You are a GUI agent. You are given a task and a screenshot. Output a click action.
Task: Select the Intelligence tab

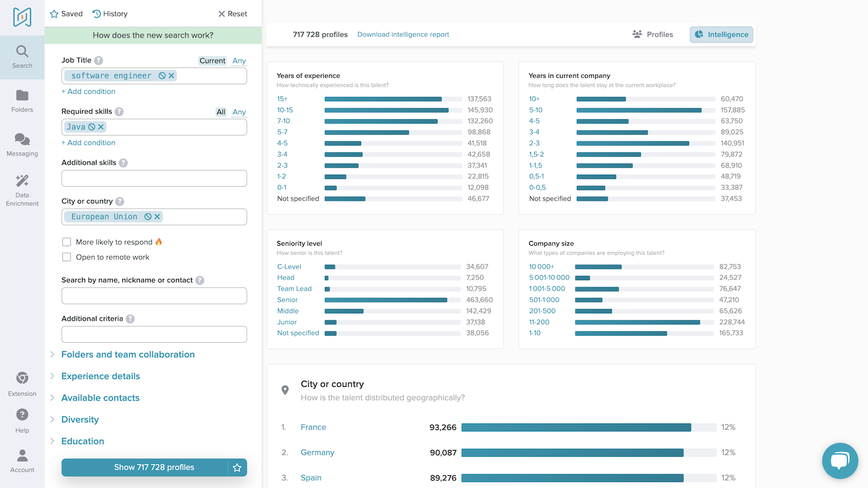(722, 35)
